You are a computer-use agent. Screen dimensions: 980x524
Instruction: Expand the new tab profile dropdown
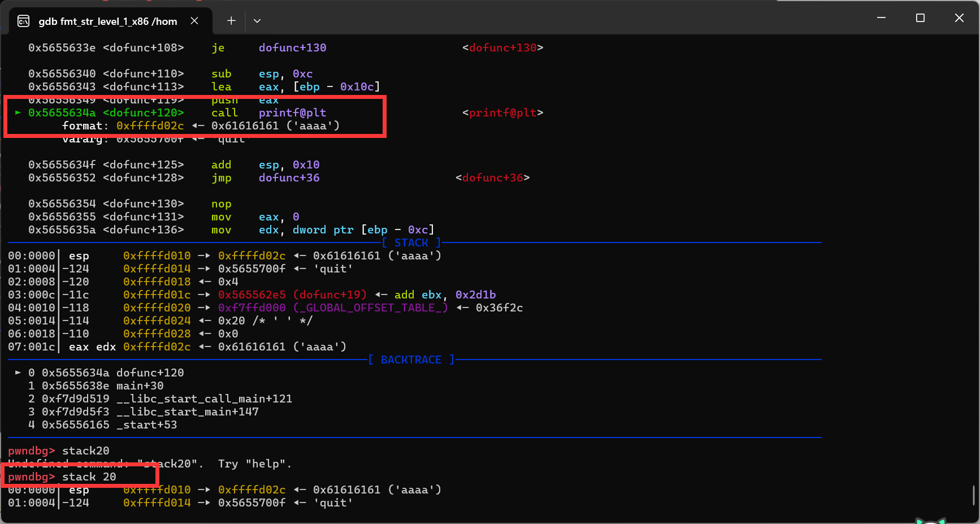(x=257, y=21)
